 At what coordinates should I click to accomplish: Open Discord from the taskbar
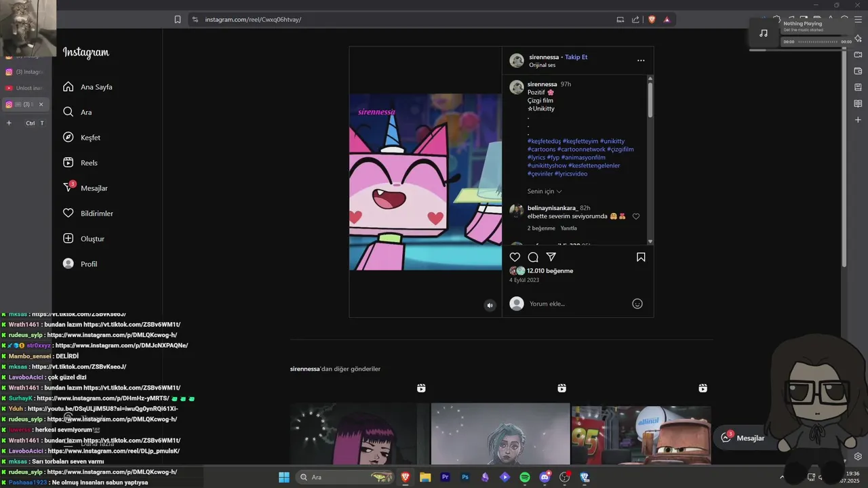click(545, 477)
